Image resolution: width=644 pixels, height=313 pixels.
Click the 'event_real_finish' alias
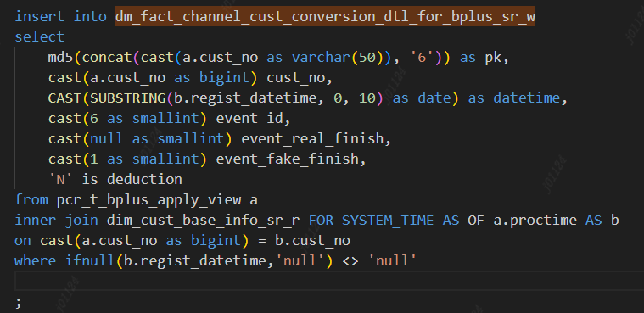(312, 138)
